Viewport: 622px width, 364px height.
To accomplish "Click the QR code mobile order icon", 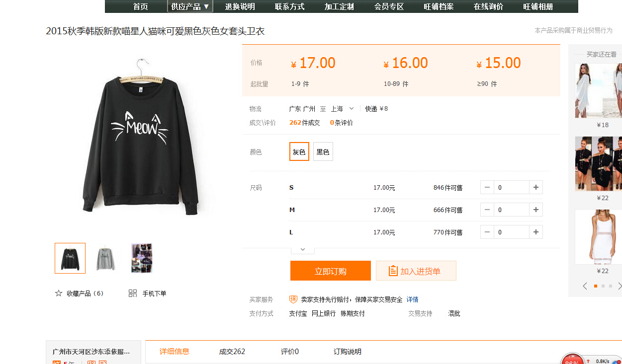I will pos(133,293).
